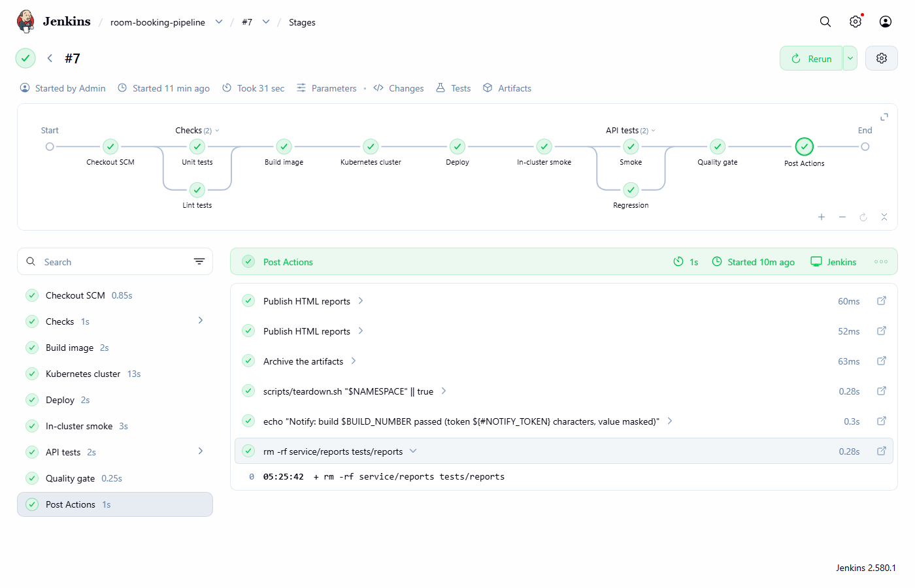Screen dimensions: 915x588
Task: Open room-booking-pipeline breadcrumb dropdown
Action: pos(219,22)
